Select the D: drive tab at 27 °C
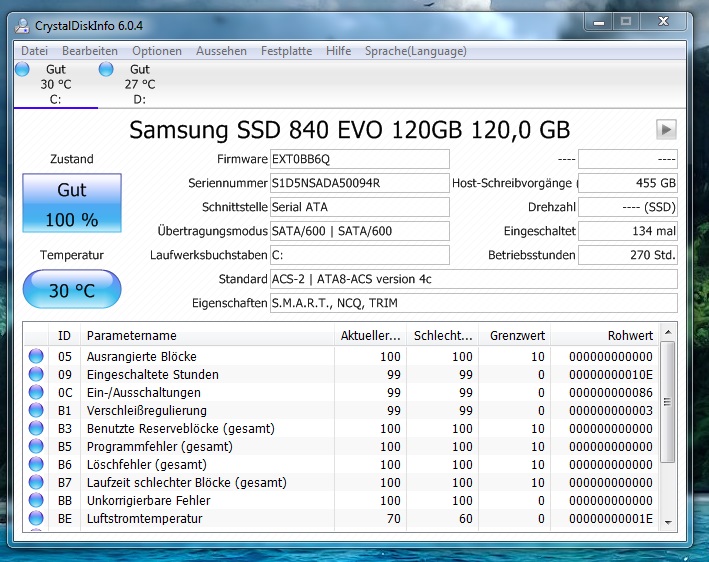The height and width of the screenshot is (562, 709). [140, 84]
